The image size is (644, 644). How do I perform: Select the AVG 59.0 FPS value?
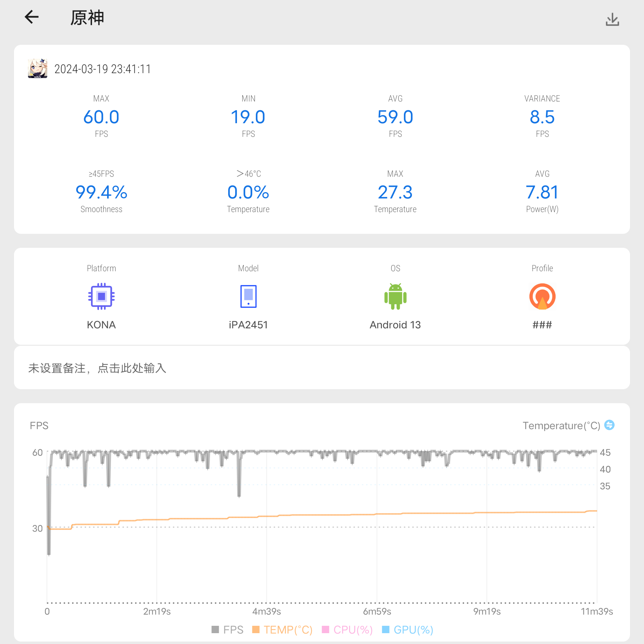coord(395,117)
